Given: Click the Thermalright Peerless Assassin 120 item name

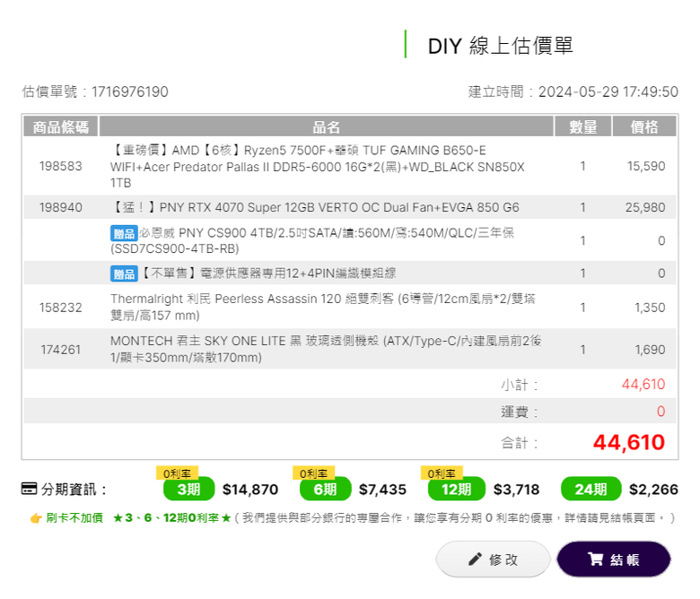Looking at the screenshot, I should pyautogui.click(x=323, y=307).
